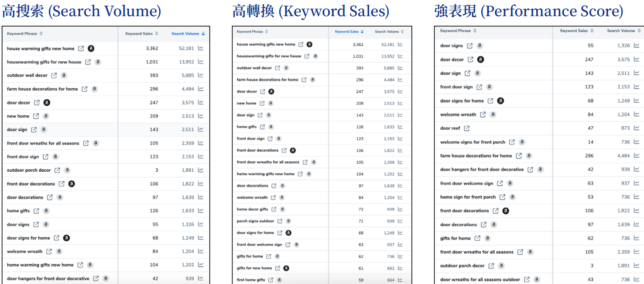Click Amazon badge for 'front door welcome sign' in Performance table
This screenshot has width=644, height=284.
point(510,184)
